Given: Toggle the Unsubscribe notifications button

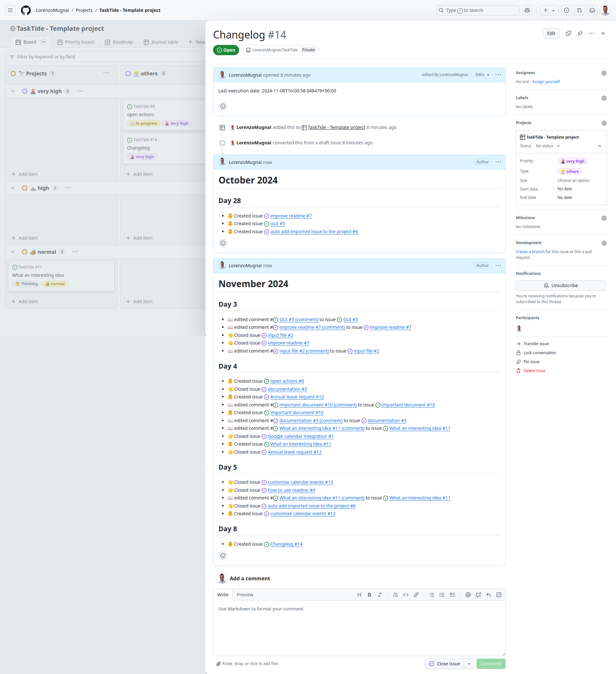Looking at the screenshot, I should click(x=561, y=285).
